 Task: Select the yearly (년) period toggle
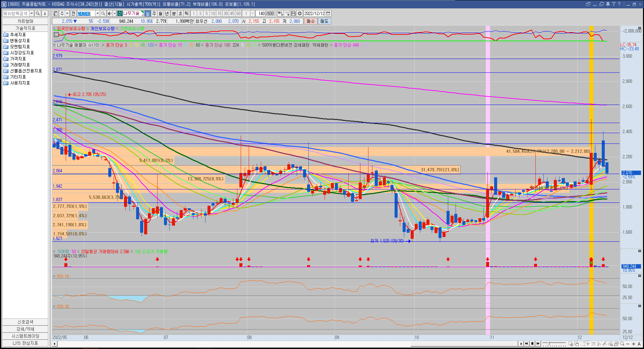tap(167, 13)
